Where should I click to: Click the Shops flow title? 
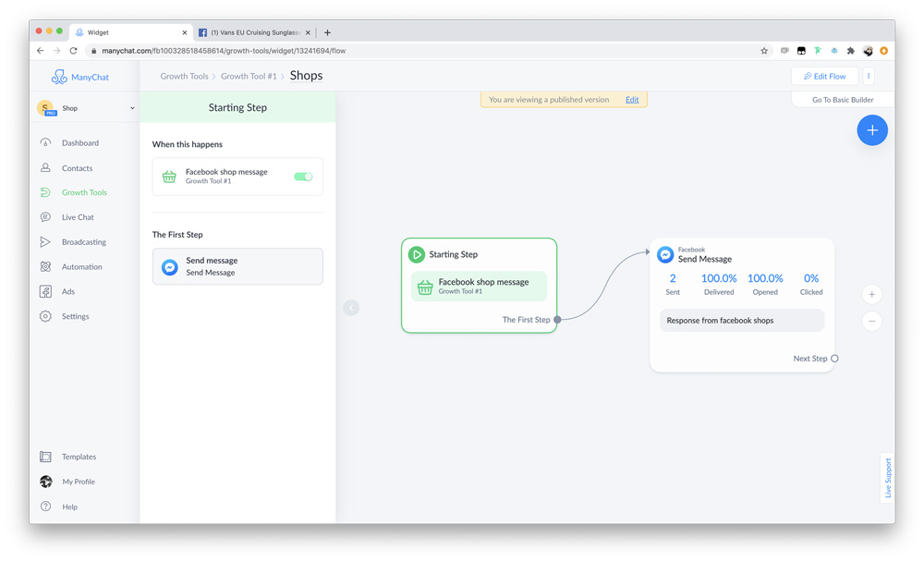306,76
